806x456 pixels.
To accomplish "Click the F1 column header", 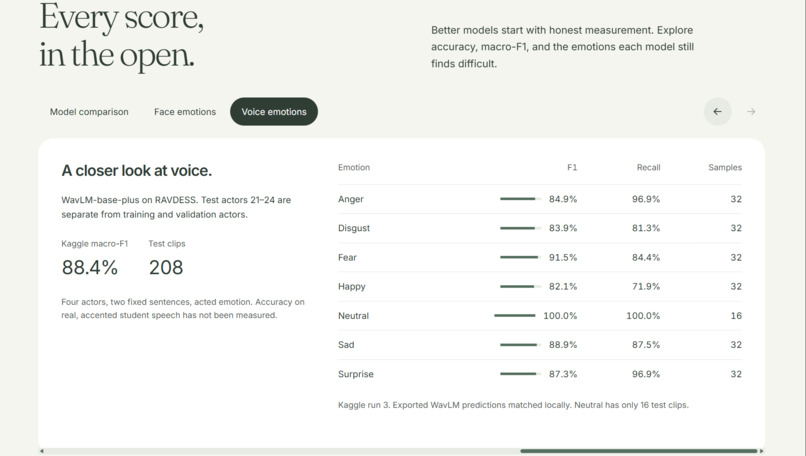I will tap(572, 168).
